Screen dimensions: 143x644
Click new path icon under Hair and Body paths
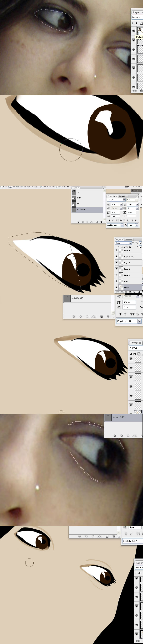click(x=97, y=222)
